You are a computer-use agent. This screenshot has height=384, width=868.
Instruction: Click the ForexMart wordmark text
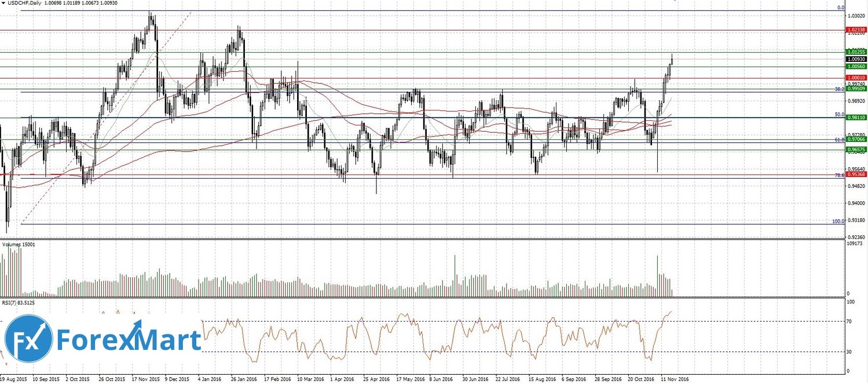(x=127, y=339)
